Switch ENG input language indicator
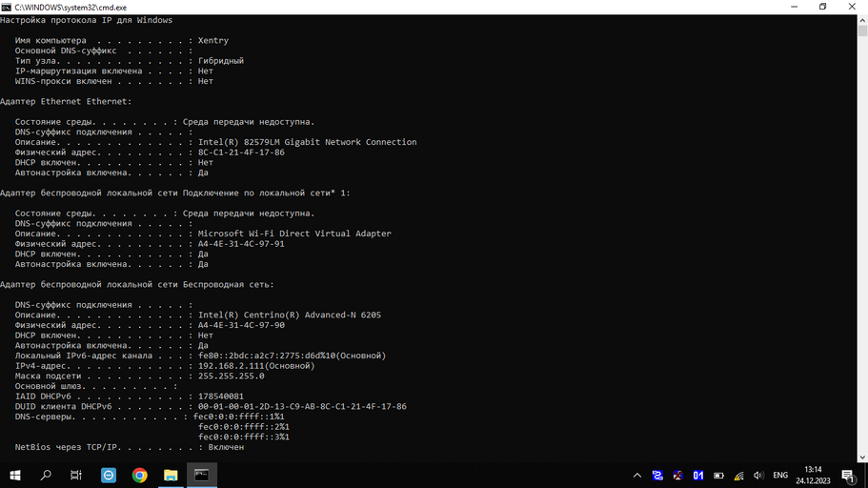The height and width of the screenshot is (488, 868). click(x=780, y=476)
